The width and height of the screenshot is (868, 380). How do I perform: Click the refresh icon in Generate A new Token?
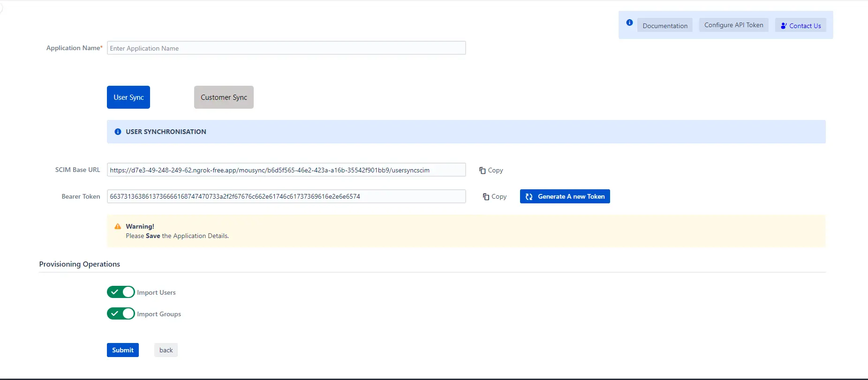(x=529, y=197)
